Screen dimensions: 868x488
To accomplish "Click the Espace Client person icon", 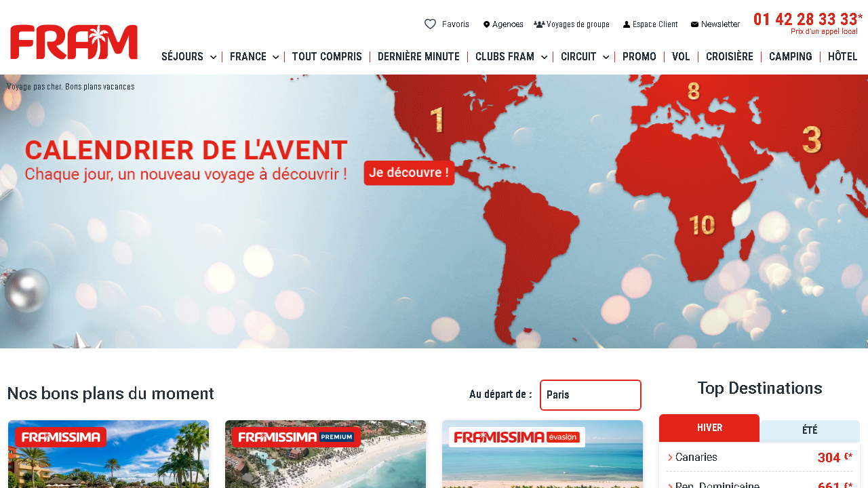I will 627,24.
